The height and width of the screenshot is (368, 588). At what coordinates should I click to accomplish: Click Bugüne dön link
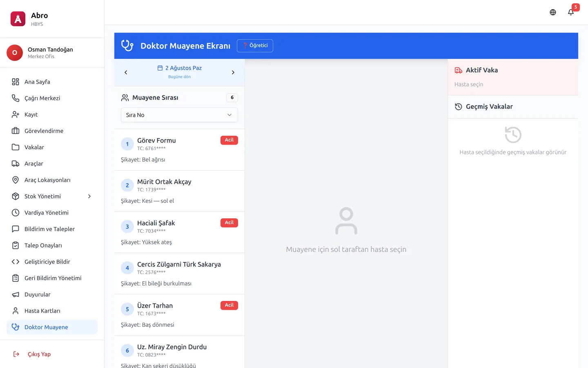[x=179, y=77]
